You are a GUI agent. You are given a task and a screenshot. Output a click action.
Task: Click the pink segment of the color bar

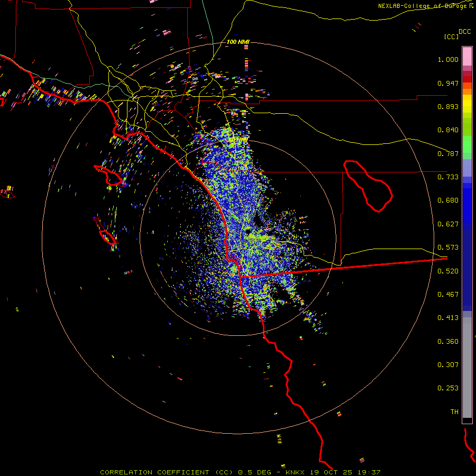point(467,56)
